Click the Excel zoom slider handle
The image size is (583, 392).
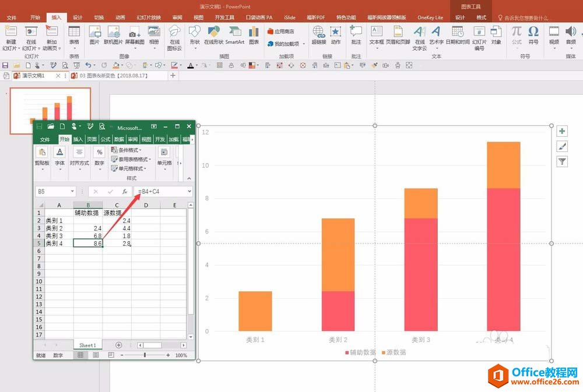(x=145, y=355)
